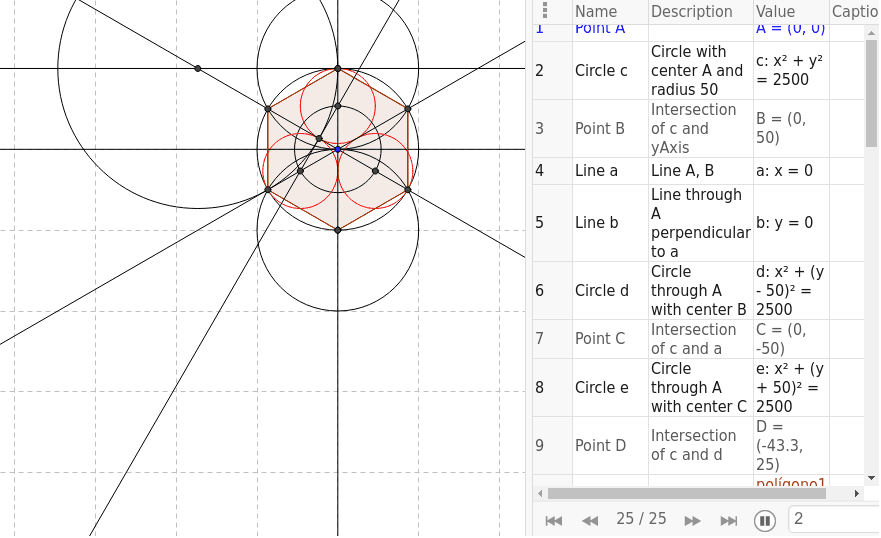
Task: Click 'Intersection of c and yAxis' description
Action: [701, 129]
